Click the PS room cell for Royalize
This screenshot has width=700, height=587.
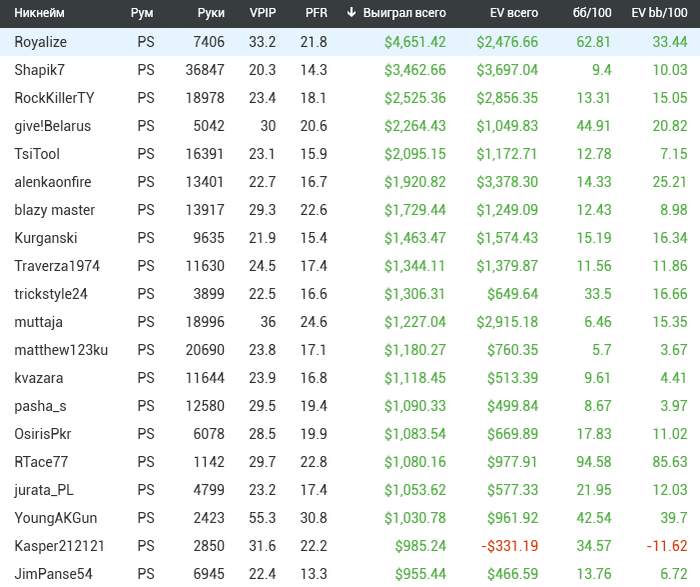point(146,42)
